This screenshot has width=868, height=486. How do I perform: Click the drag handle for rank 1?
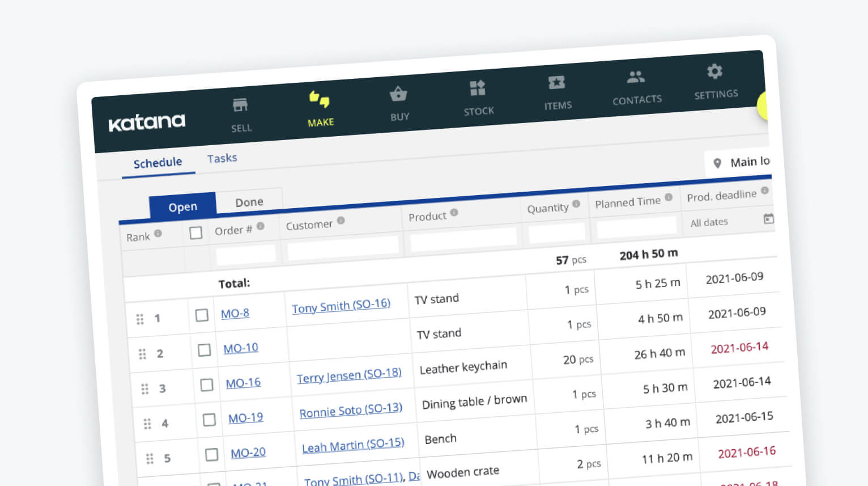click(x=140, y=319)
